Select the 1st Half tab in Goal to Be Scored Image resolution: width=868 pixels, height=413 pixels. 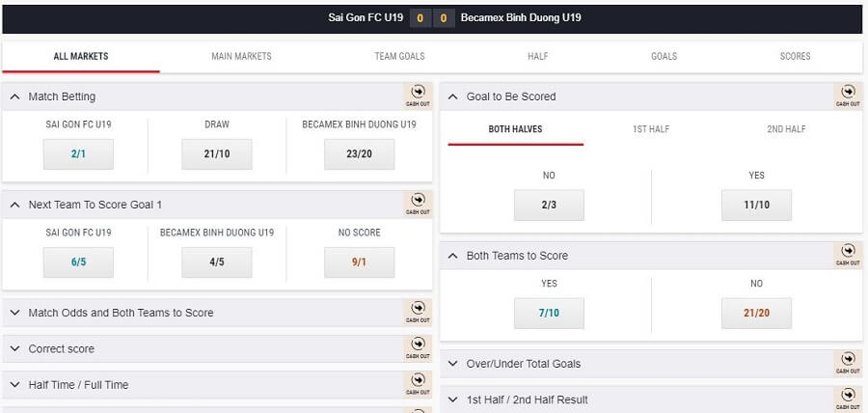pos(651,129)
